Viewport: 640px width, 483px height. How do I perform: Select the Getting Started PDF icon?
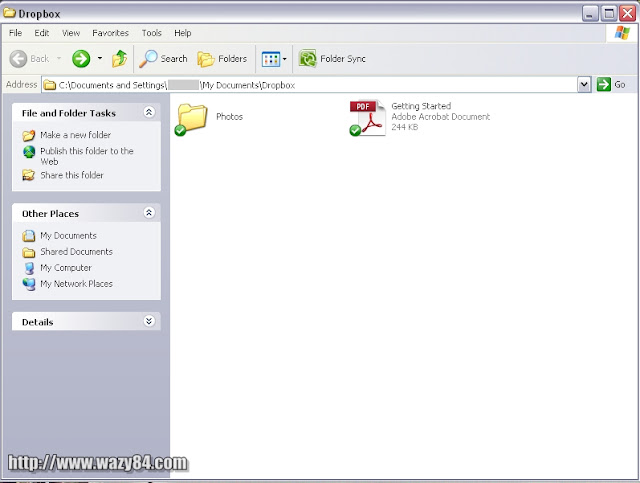click(367, 118)
